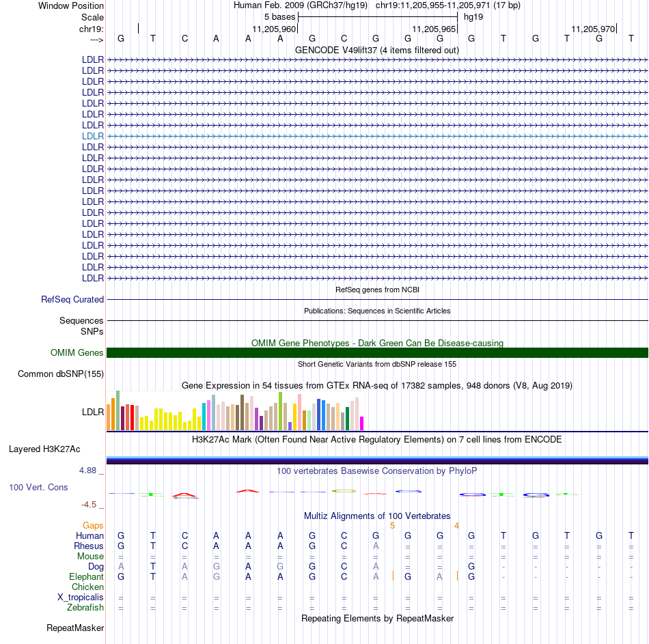Open the Common dbSNP(155) track label

point(61,374)
